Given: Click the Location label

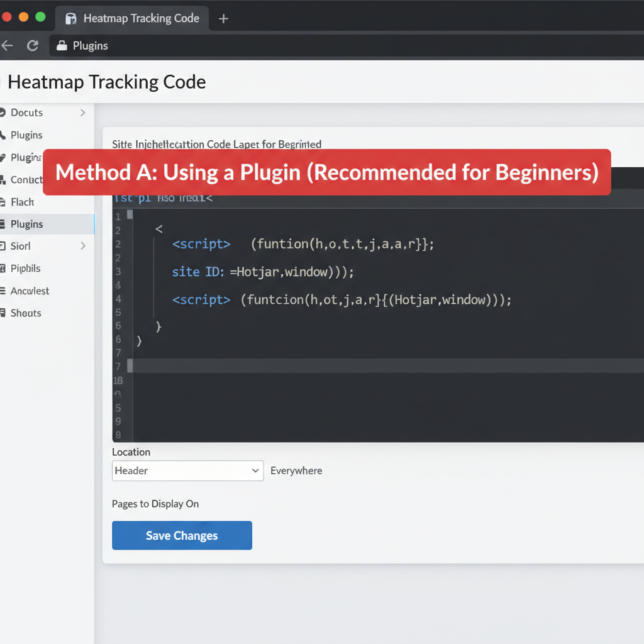Looking at the screenshot, I should click(131, 452).
